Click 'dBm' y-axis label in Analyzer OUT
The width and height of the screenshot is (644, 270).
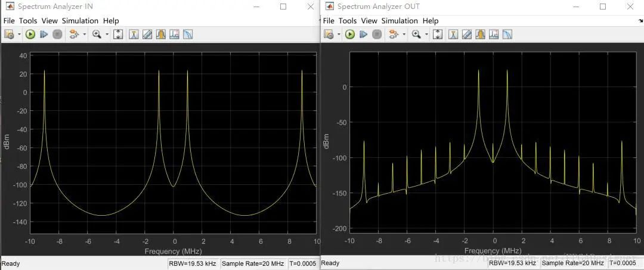[x=326, y=141]
